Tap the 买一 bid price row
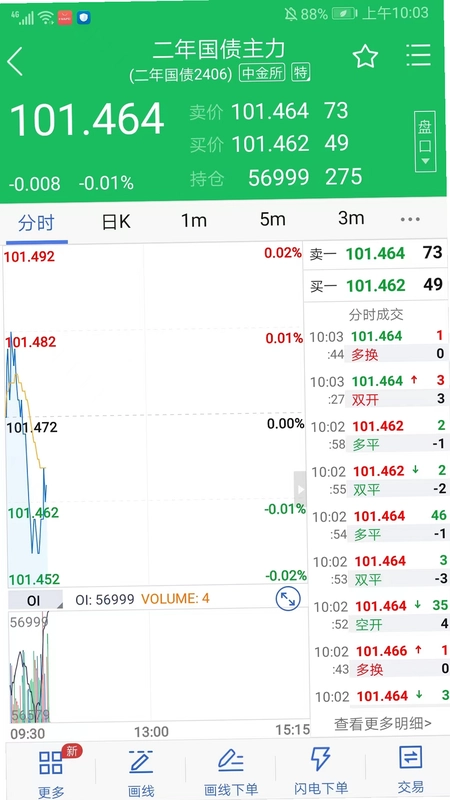 [x=376, y=286]
